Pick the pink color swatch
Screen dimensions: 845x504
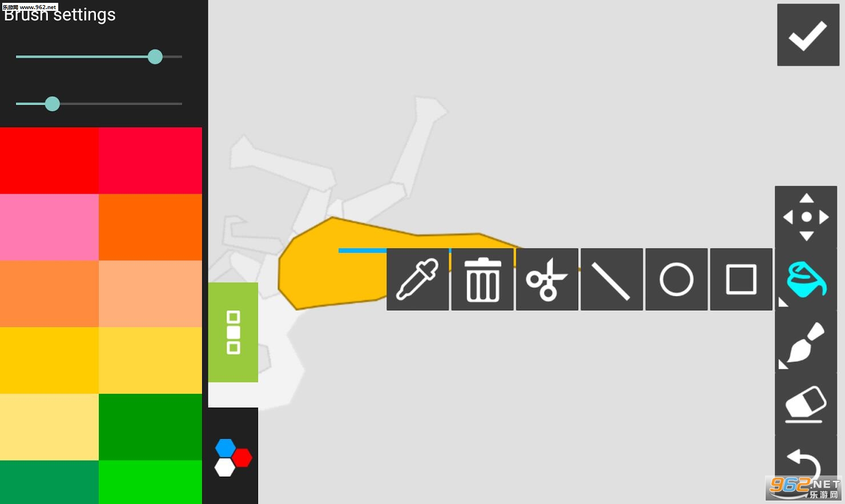pyautogui.click(x=49, y=227)
